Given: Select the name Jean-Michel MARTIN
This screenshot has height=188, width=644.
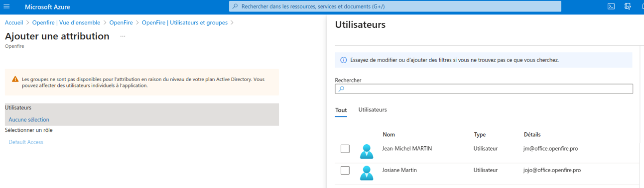Looking at the screenshot, I should click(x=407, y=149).
